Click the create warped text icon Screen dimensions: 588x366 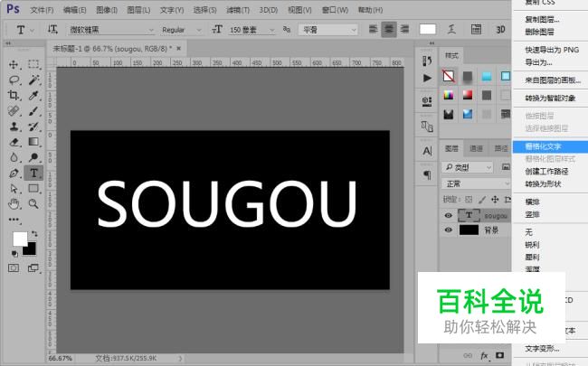(452, 29)
